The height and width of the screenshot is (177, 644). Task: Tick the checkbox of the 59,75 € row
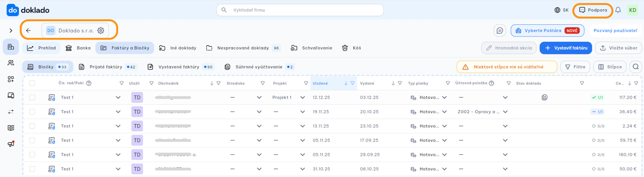tap(32, 140)
